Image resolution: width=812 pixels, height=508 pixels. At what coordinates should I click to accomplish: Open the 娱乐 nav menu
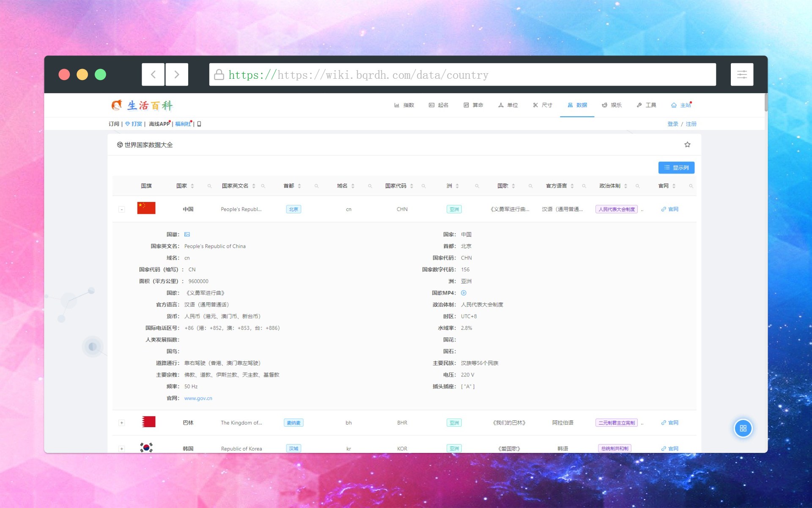pyautogui.click(x=612, y=105)
